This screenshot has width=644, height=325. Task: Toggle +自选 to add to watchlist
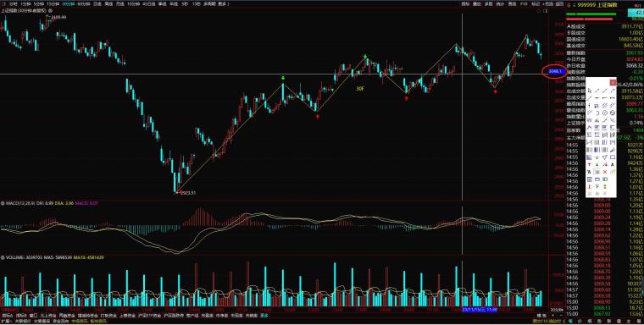tap(548, 4)
